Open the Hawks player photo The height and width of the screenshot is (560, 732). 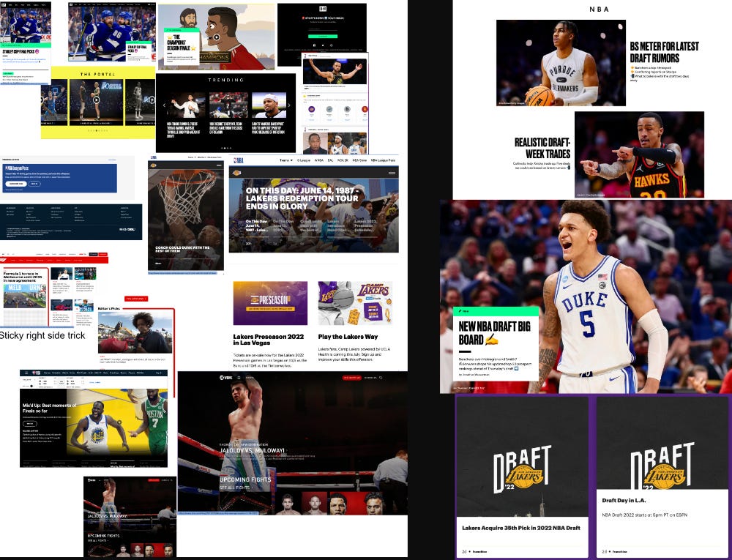pyautogui.click(x=639, y=154)
